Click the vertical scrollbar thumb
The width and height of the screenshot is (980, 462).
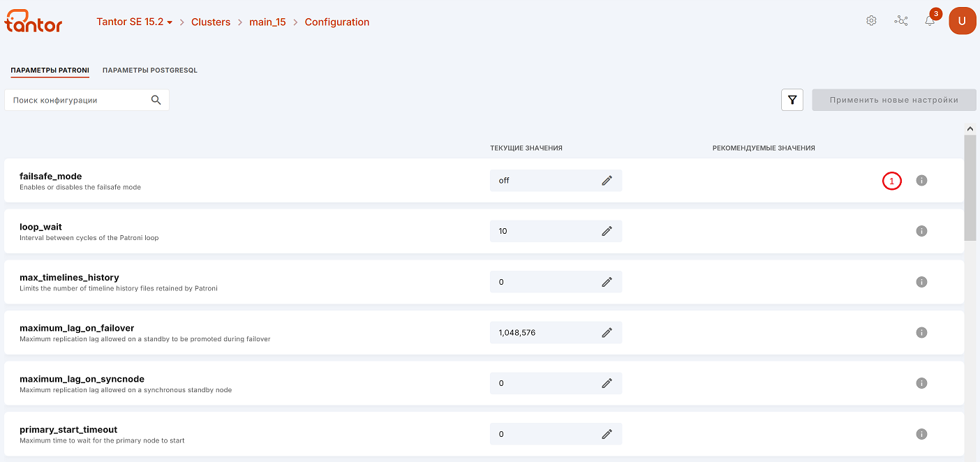(x=970, y=187)
